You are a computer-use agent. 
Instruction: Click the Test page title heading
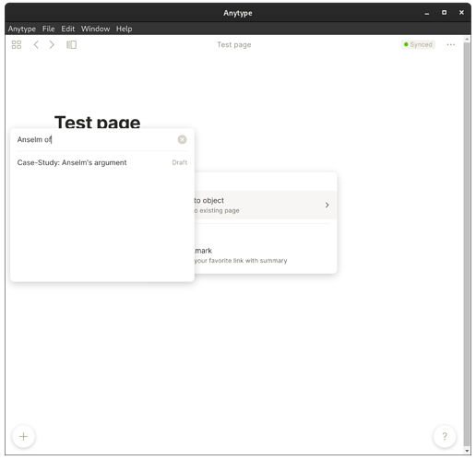[x=97, y=122]
